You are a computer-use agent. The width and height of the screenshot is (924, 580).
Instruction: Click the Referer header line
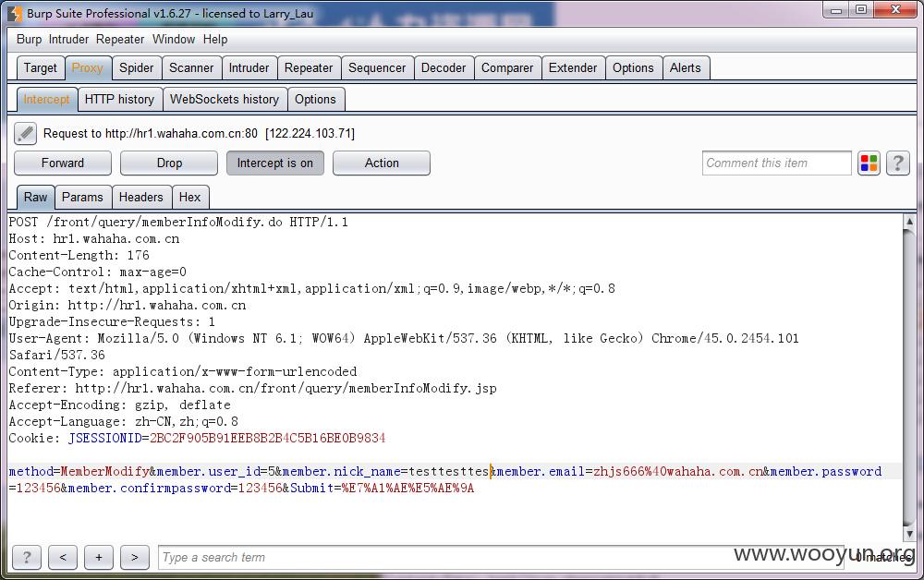pyautogui.click(x=252, y=388)
